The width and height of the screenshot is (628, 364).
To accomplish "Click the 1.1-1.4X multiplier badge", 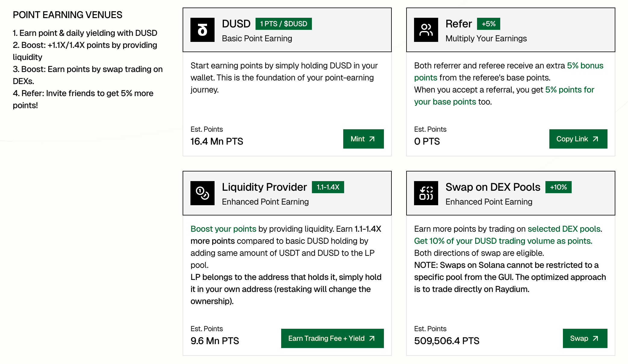I will click(x=328, y=187).
